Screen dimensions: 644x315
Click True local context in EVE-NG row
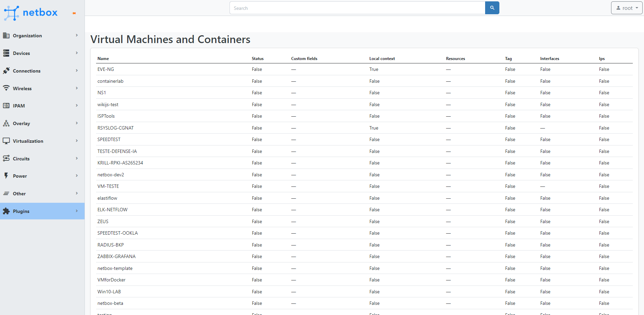click(374, 69)
